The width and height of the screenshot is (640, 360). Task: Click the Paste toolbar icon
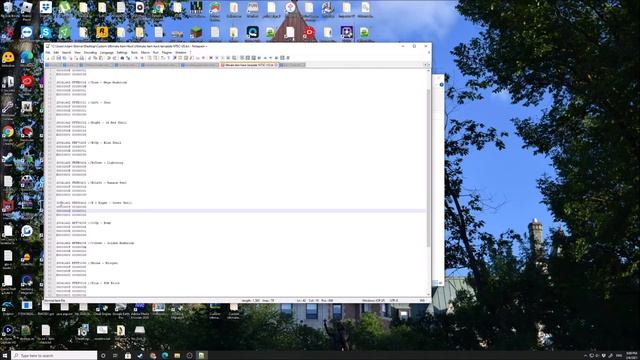pyautogui.click(x=100, y=58)
